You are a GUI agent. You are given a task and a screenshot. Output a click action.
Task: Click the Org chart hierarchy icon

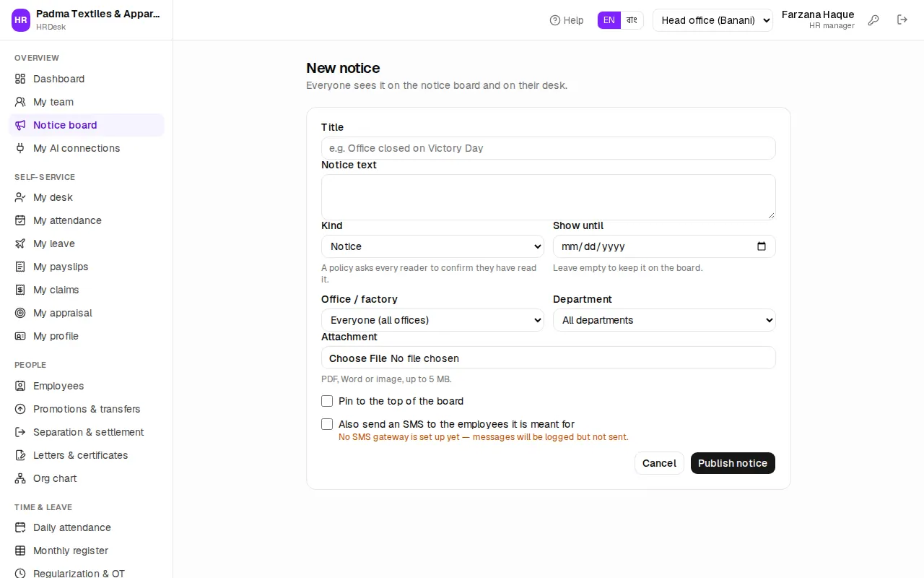point(20,478)
